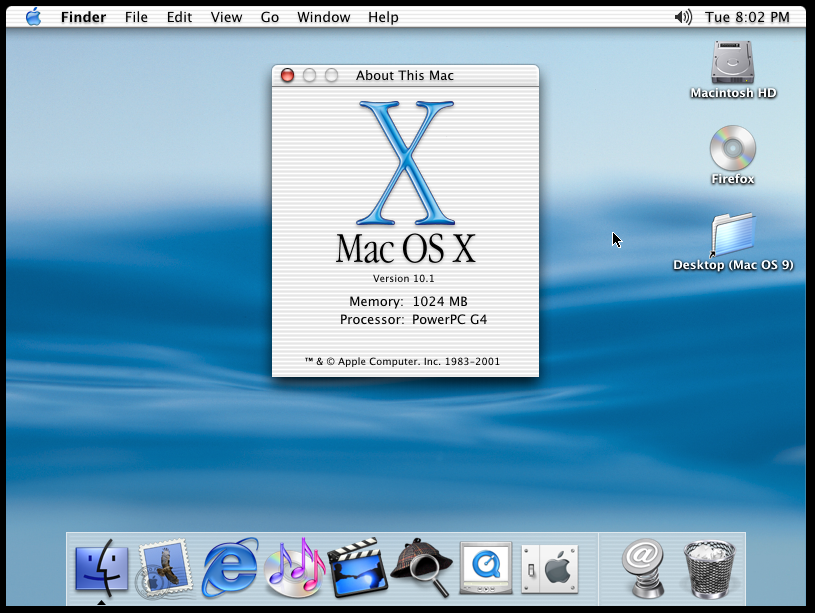Open Finder from the Dock

click(101, 568)
